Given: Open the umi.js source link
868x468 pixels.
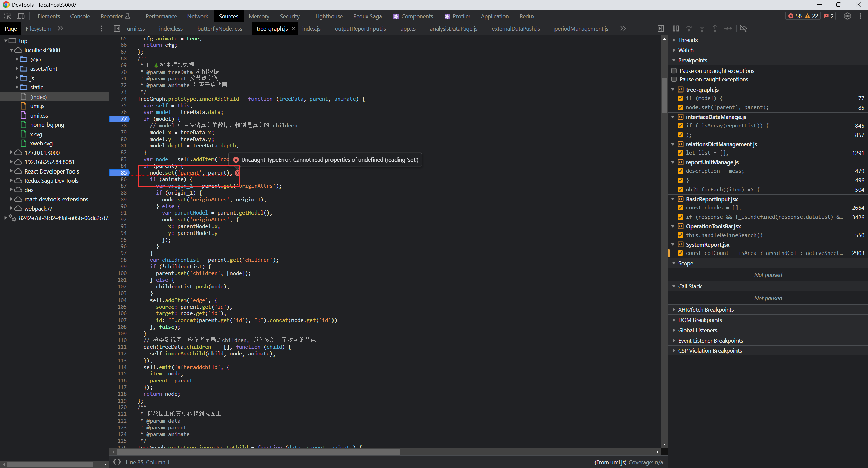Looking at the screenshot, I should point(618,462).
